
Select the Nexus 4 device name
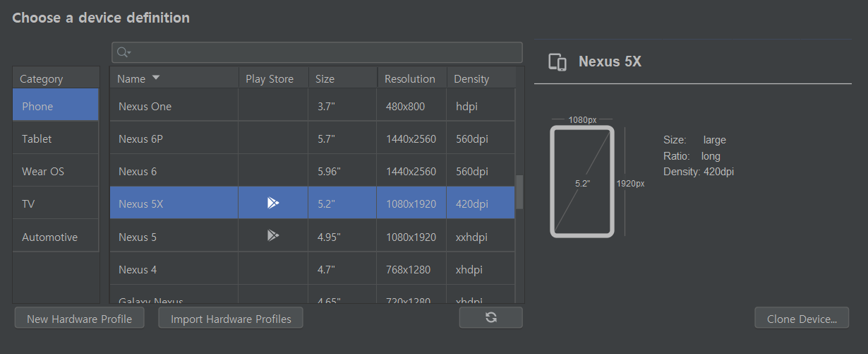(138, 269)
